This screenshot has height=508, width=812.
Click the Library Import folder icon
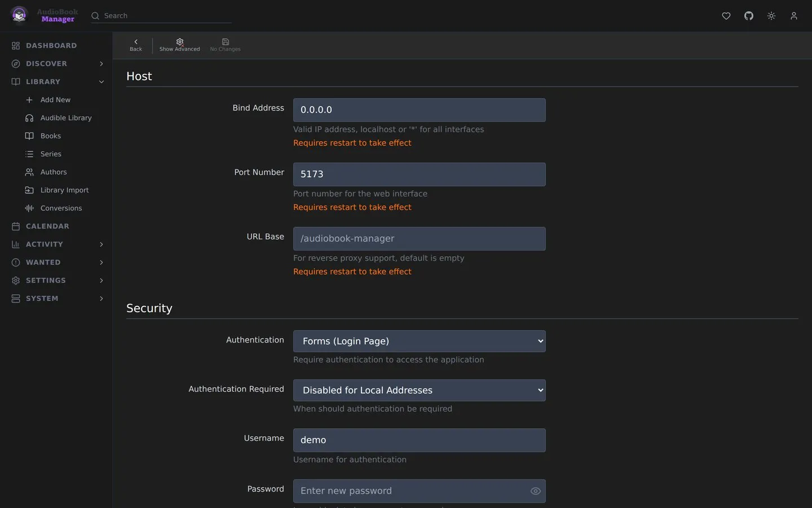click(29, 190)
